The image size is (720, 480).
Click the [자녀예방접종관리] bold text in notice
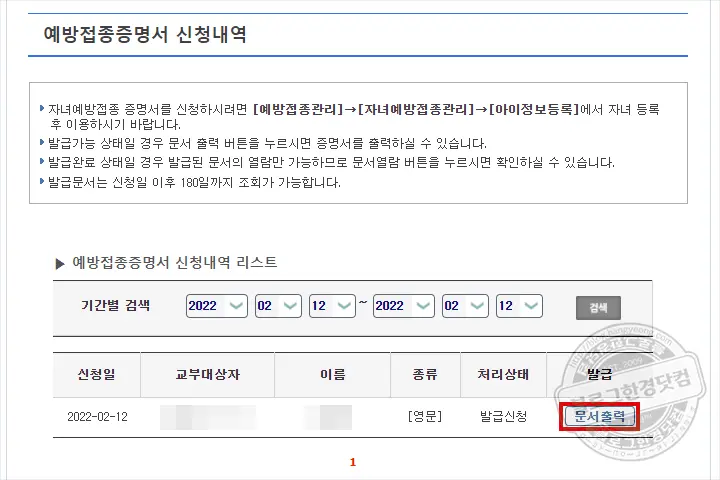[x=416, y=109]
